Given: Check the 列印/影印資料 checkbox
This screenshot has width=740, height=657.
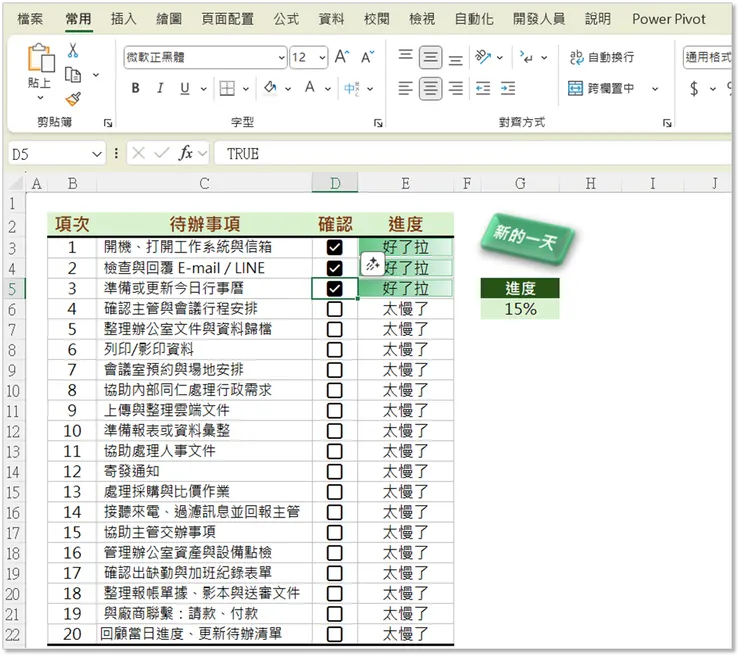Looking at the screenshot, I should 335,350.
